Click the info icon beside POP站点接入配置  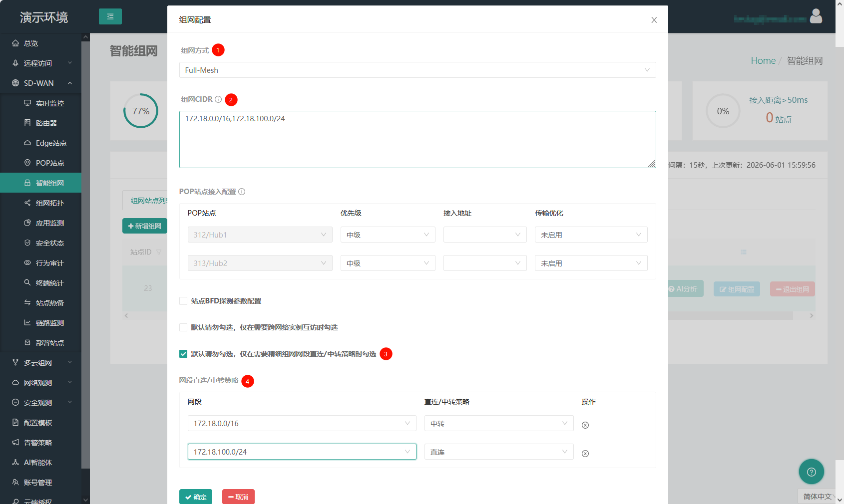tap(242, 192)
